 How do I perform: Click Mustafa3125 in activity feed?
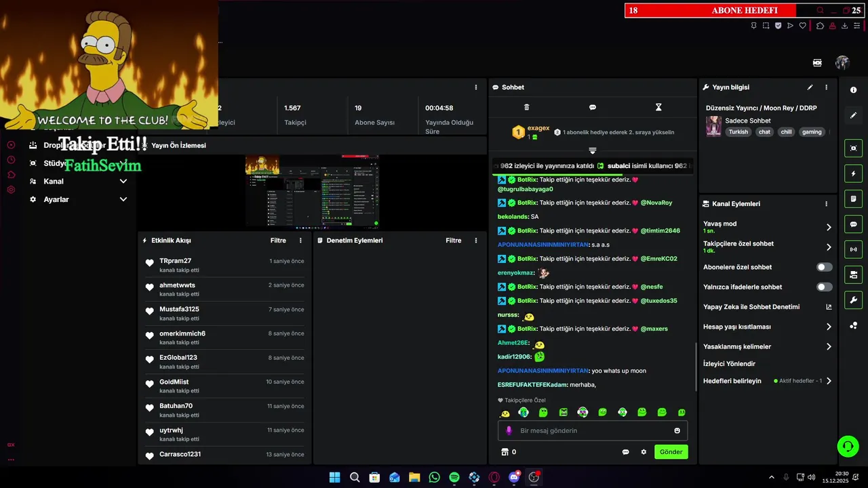(x=179, y=309)
